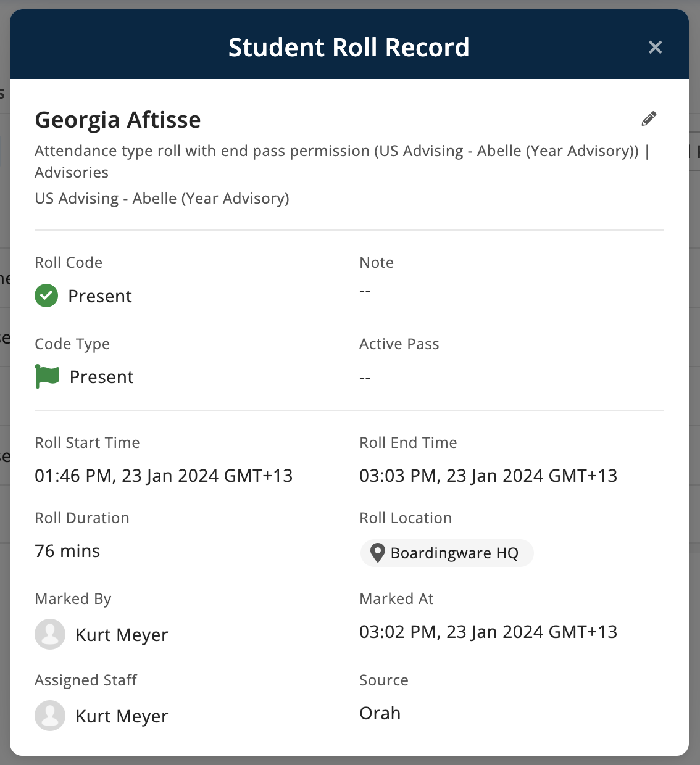Expand the US Advising - Abelle advisory details

pyautogui.click(x=162, y=198)
